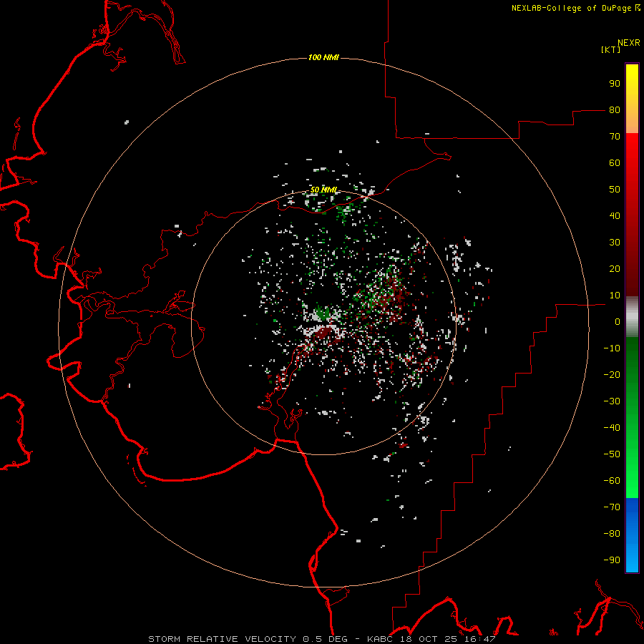Click the -40 value on the velocity scale
The image size is (644, 644).
(612, 428)
